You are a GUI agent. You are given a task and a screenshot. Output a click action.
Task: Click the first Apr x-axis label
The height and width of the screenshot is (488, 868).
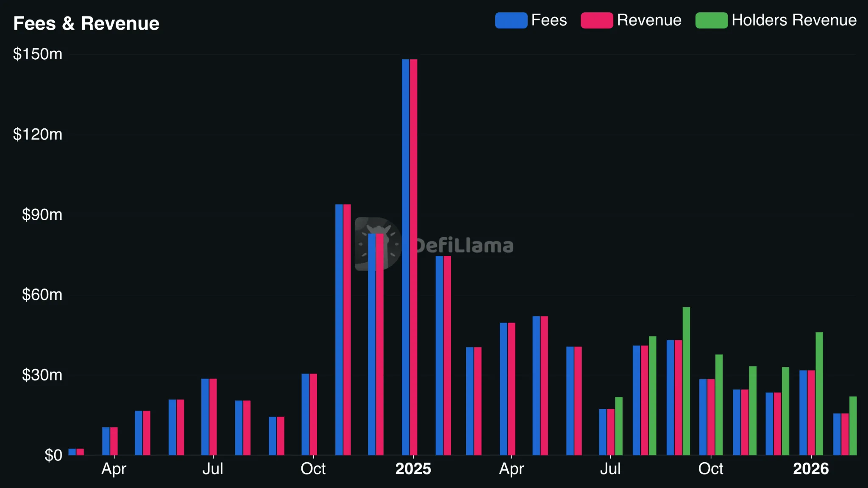tap(114, 469)
